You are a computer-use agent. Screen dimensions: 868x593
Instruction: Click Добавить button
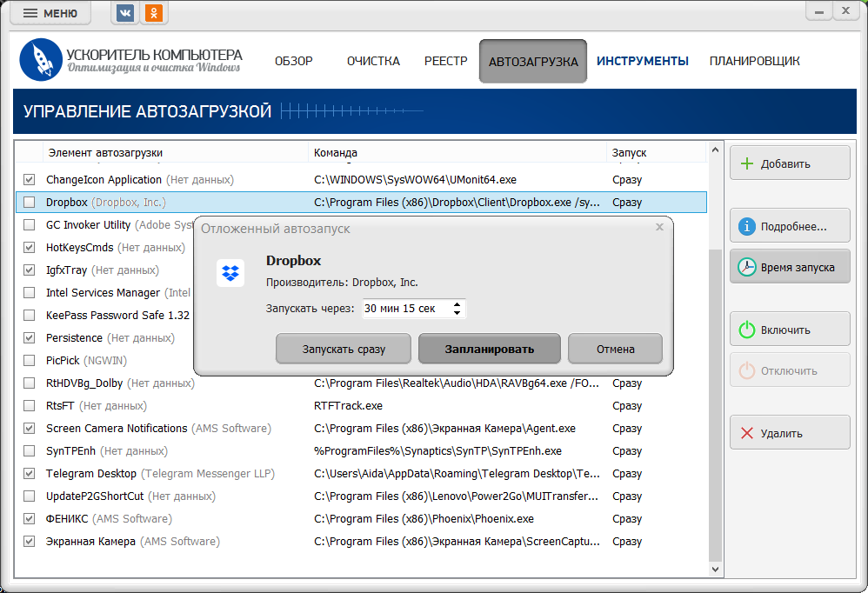(x=790, y=163)
